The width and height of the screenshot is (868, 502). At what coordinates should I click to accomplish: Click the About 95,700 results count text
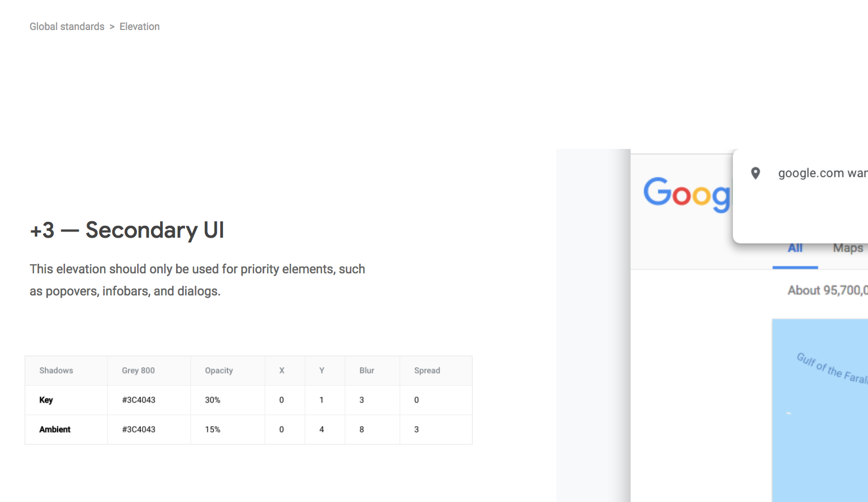pos(828,290)
